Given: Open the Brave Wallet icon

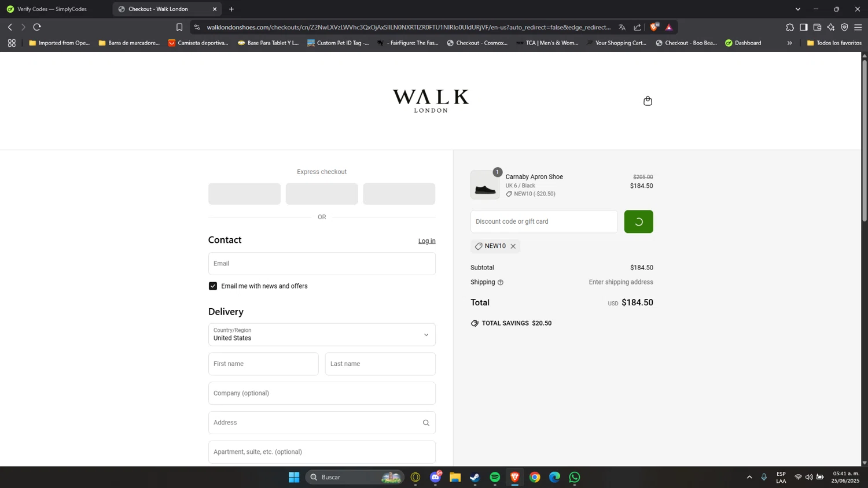Looking at the screenshot, I should pos(817,27).
